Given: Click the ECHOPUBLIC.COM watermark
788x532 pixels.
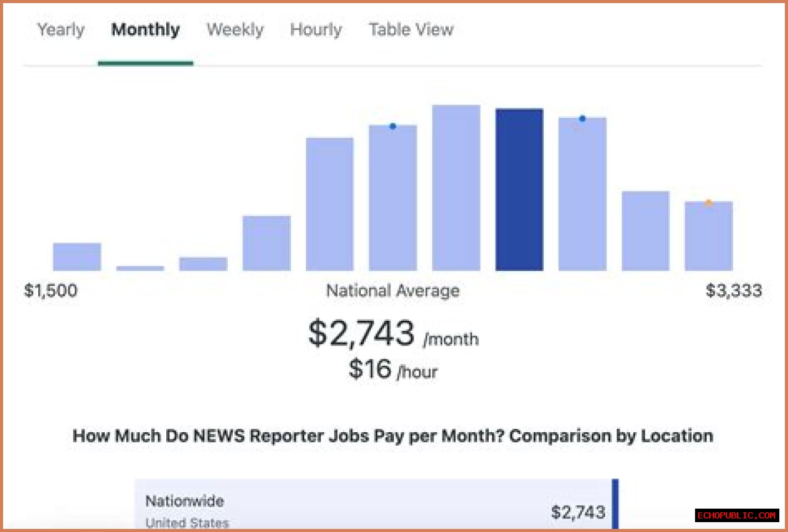Looking at the screenshot, I should [737, 515].
